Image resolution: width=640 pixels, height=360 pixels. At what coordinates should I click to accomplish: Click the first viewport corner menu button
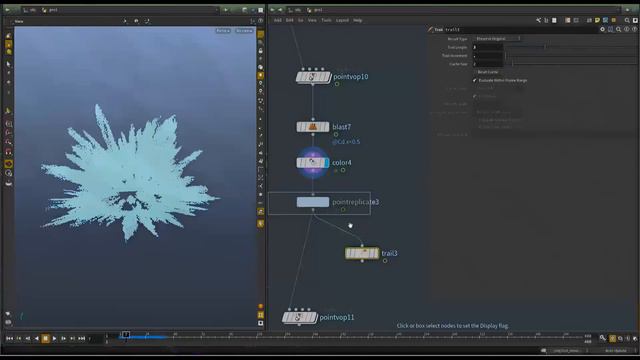[x=223, y=31]
